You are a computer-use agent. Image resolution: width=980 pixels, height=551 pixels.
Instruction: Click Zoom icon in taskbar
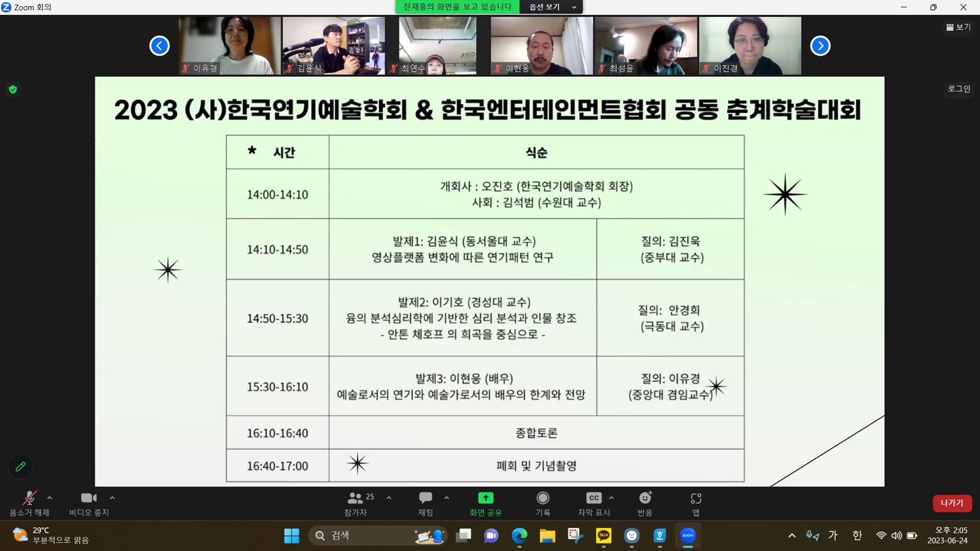coord(688,536)
